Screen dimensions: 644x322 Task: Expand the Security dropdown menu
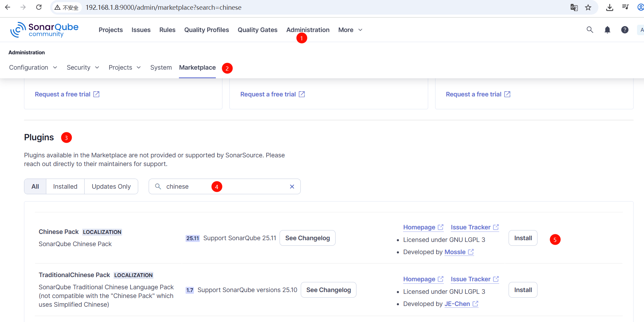(83, 68)
